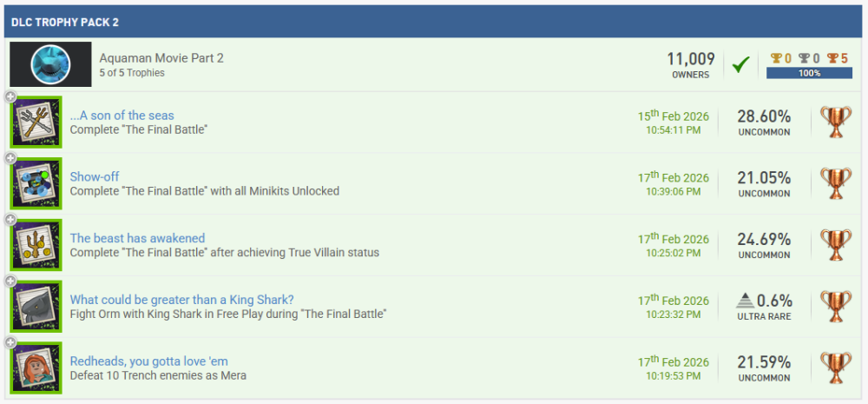The width and height of the screenshot is (868, 404).
Task: Click the Aquaman Movie Part 2 thumbnail
Action: click(x=50, y=64)
